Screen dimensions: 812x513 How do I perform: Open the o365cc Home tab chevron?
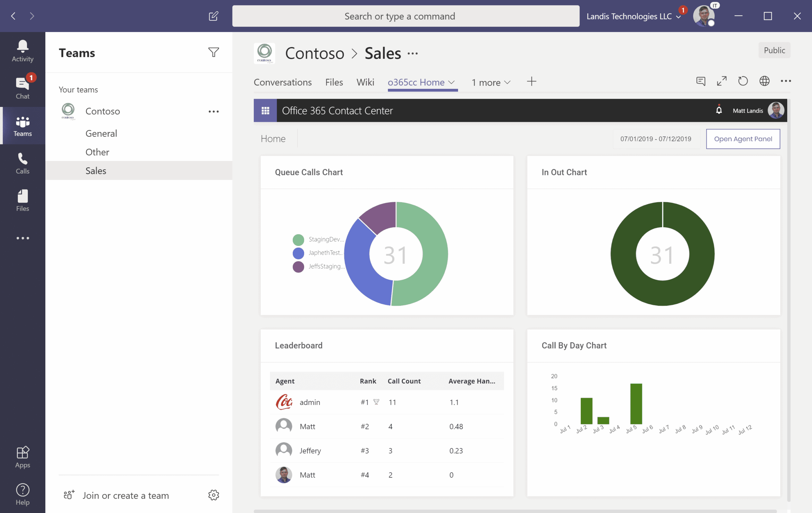[x=452, y=82]
